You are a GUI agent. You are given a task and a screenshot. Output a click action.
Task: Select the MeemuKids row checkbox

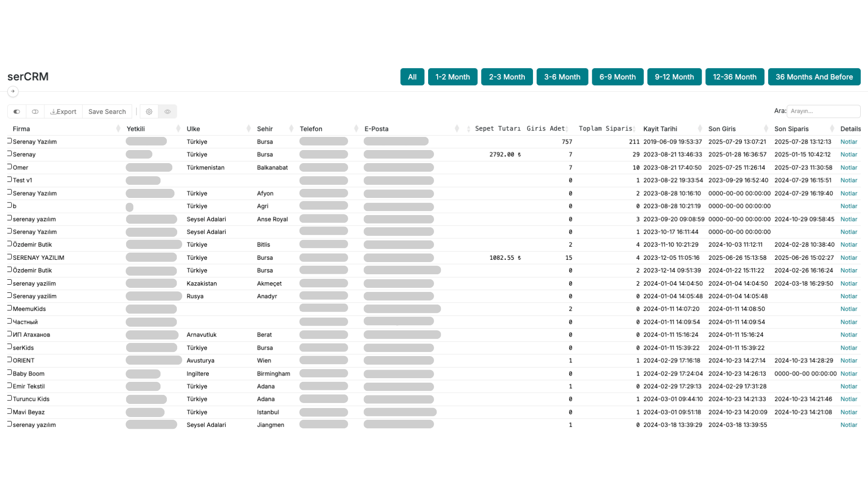(9, 308)
